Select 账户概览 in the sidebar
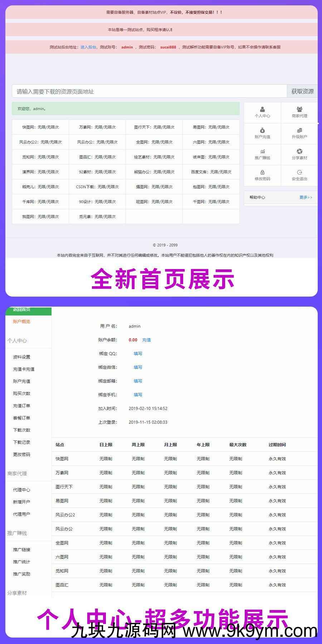The height and width of the screenshot is (644, 322). 21,322
